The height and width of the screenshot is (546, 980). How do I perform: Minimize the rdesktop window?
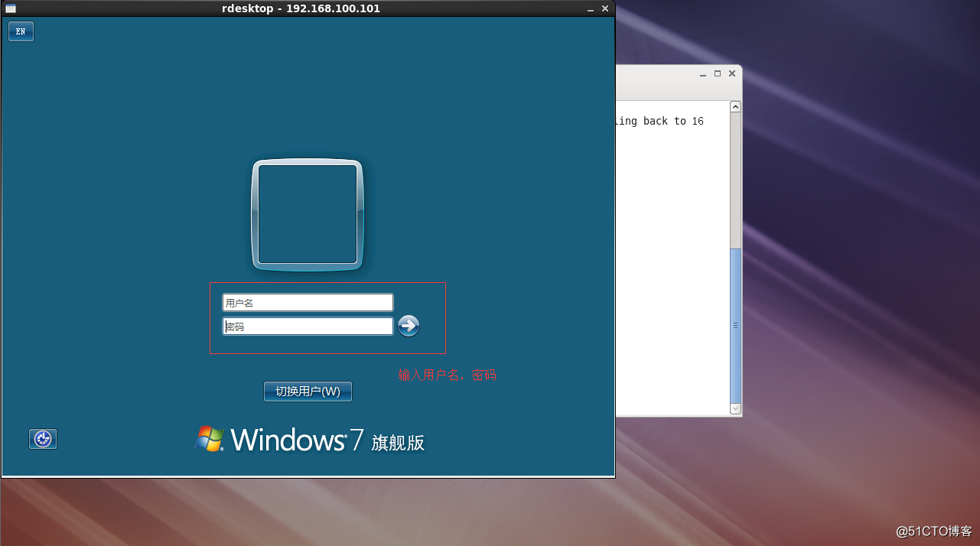(591, 8)
